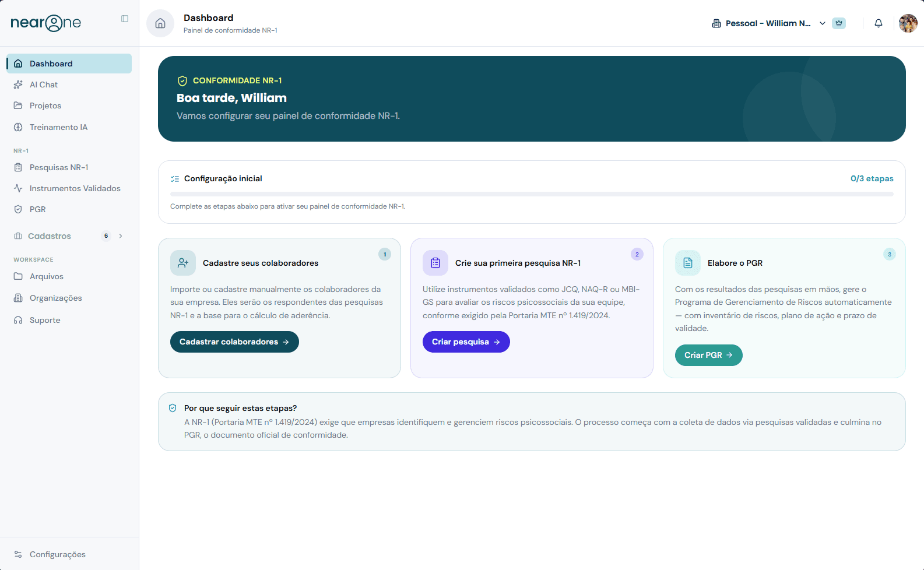Click the nearone logo in the sidebar

[x=45, y=23]
